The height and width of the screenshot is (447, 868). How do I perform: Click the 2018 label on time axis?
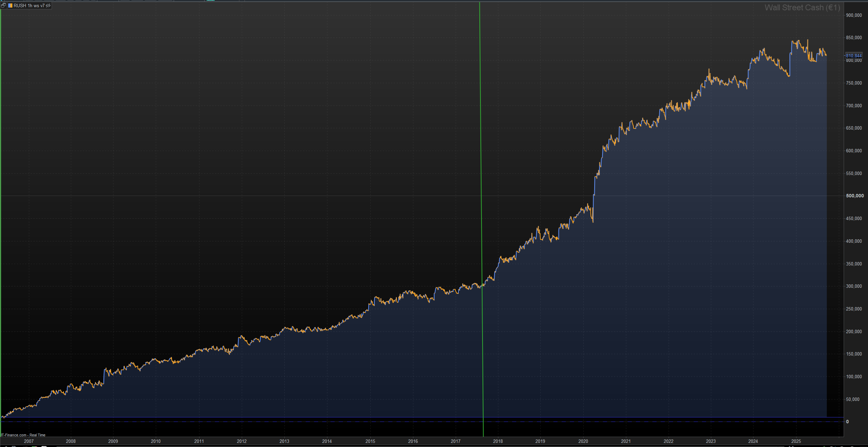[x=498, y=441]
